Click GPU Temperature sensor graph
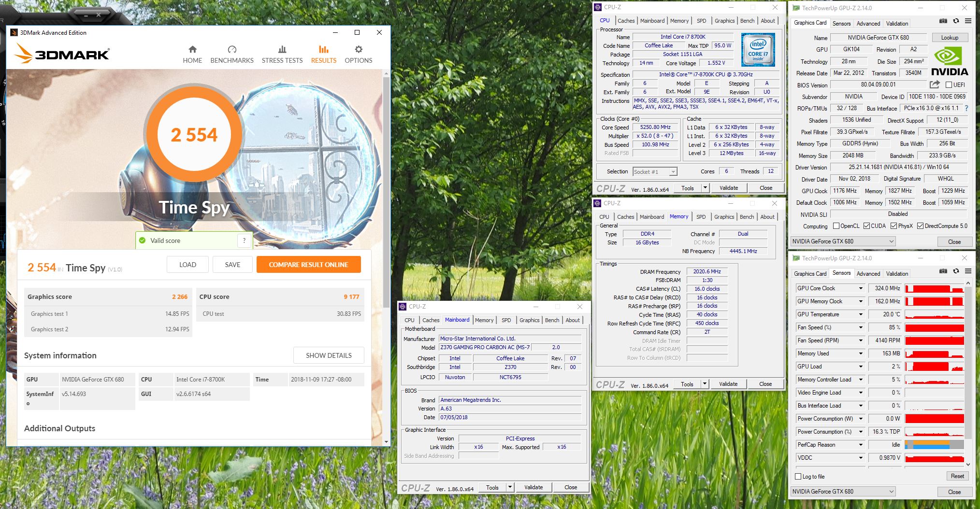The image size is (980, 509). [934, 314]
